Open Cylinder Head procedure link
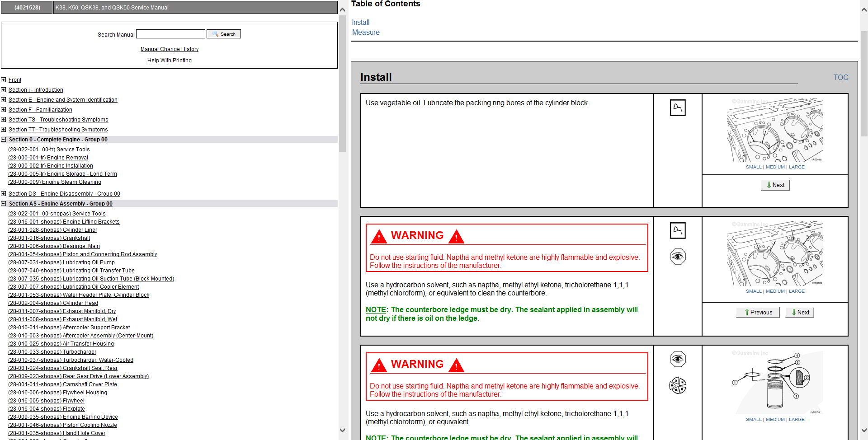This screenshot has width=868, height=440. [53, 303]
